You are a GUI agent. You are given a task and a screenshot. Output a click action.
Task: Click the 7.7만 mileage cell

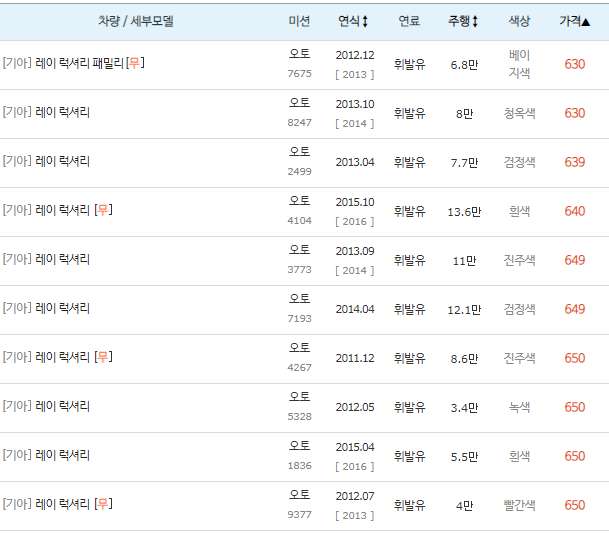click(x=464, y=162)
